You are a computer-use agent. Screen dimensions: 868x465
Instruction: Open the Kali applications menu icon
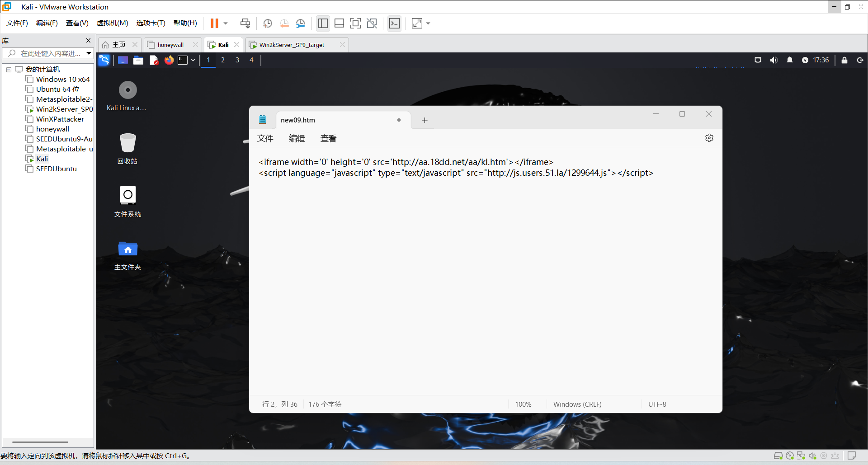pyautogui.click(x=104, y=60)
